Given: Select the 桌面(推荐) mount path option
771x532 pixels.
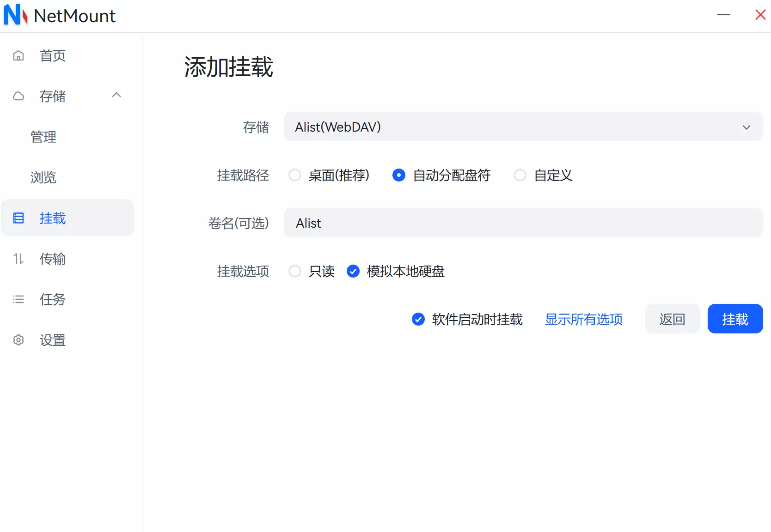Looking at the screenshot, I should pyautogui.click(x=295, y=175).
